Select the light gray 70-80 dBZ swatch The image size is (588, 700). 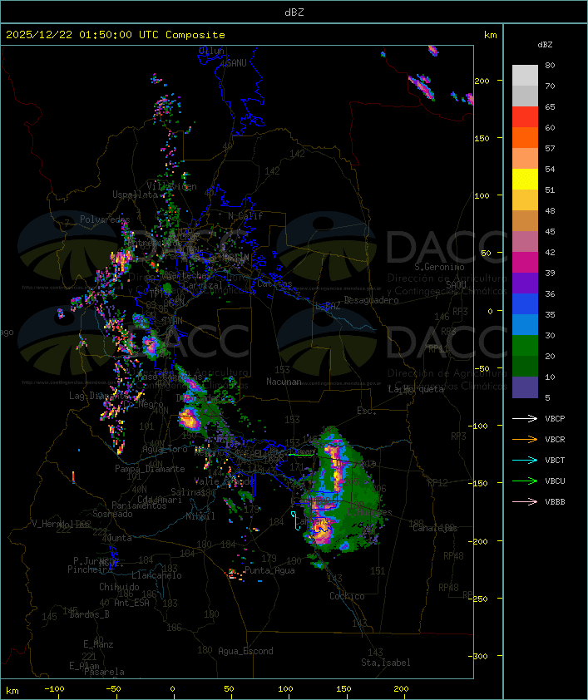point(525,75)
